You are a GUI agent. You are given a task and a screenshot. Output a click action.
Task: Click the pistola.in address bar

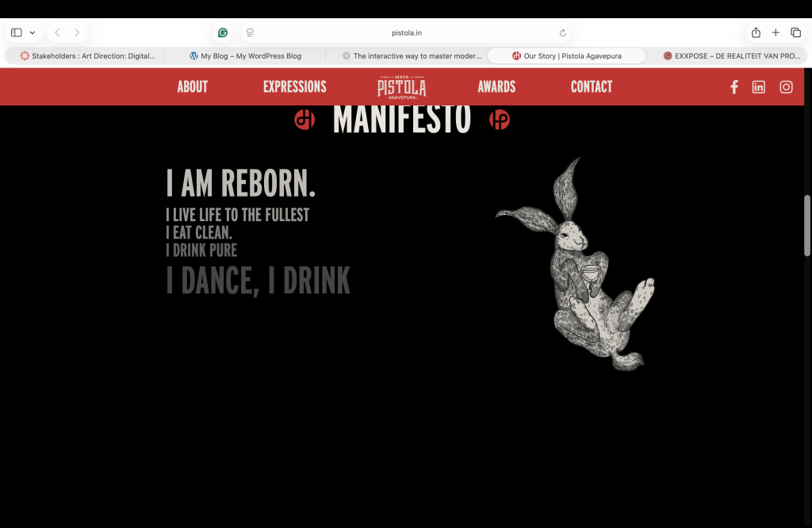click(406, 33)
